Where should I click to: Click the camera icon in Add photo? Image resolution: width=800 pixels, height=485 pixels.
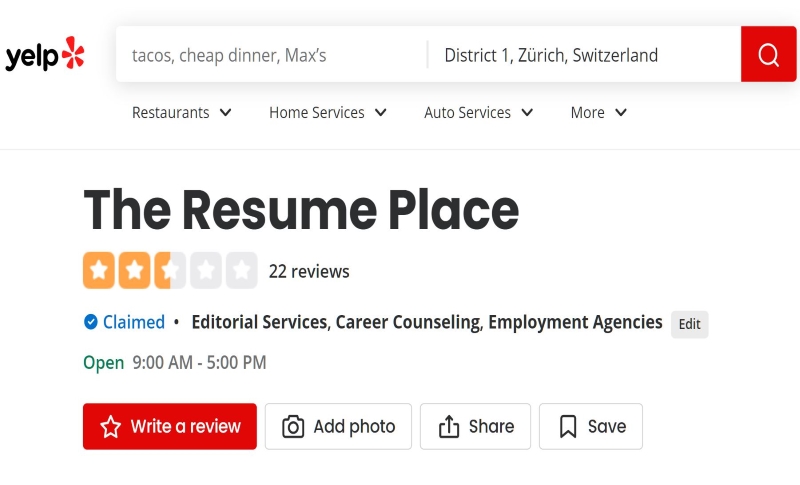coord(293,426)
